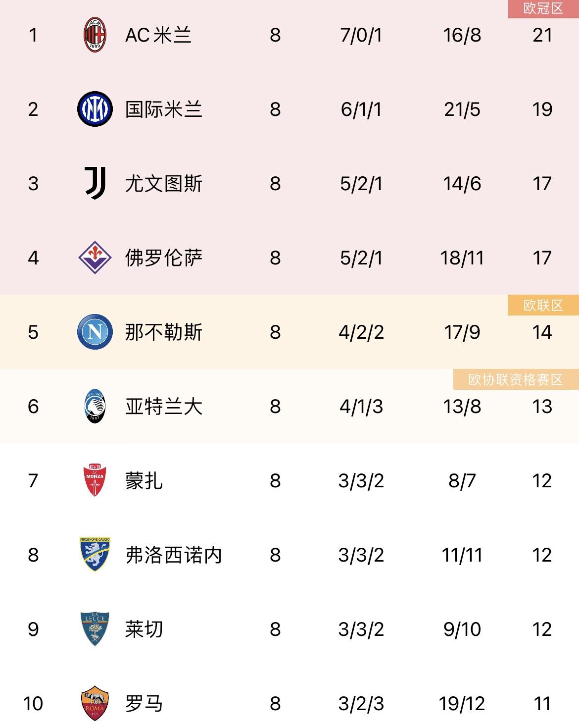
Task: Click the 欧冠区 zone label
Action: coord(543,8)
